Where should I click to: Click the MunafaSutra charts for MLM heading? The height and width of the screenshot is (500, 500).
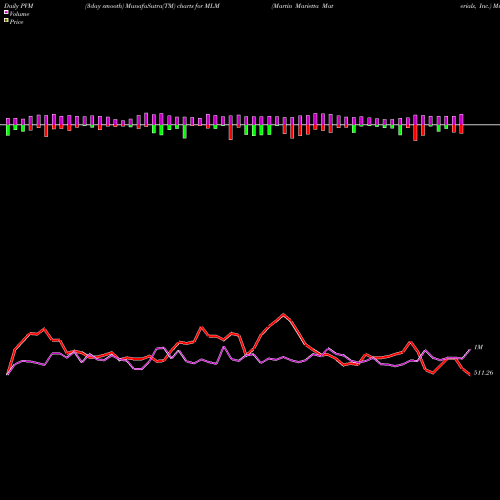tap(152, 6)
